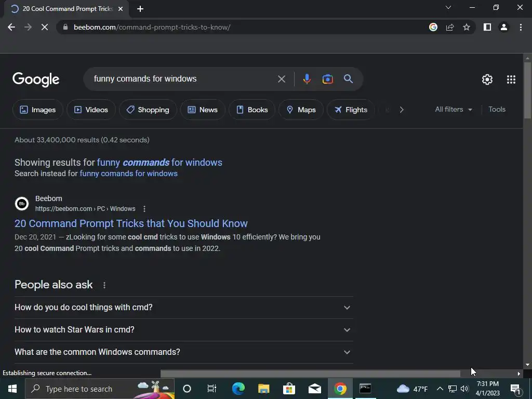Bookmark this page with star icon
The width and height of the screenshot is (532, 399).
tap(467, 27)
